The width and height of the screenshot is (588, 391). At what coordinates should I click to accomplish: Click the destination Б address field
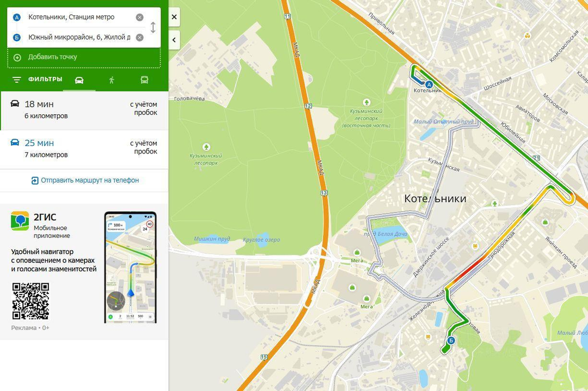(x=79, y=38)
